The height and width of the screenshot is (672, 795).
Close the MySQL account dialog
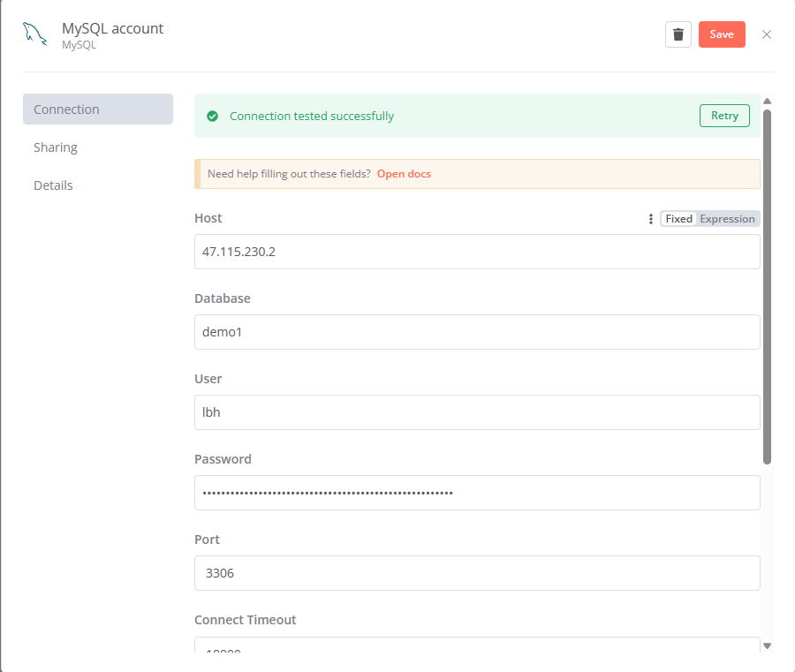click(x=767, y=34)
